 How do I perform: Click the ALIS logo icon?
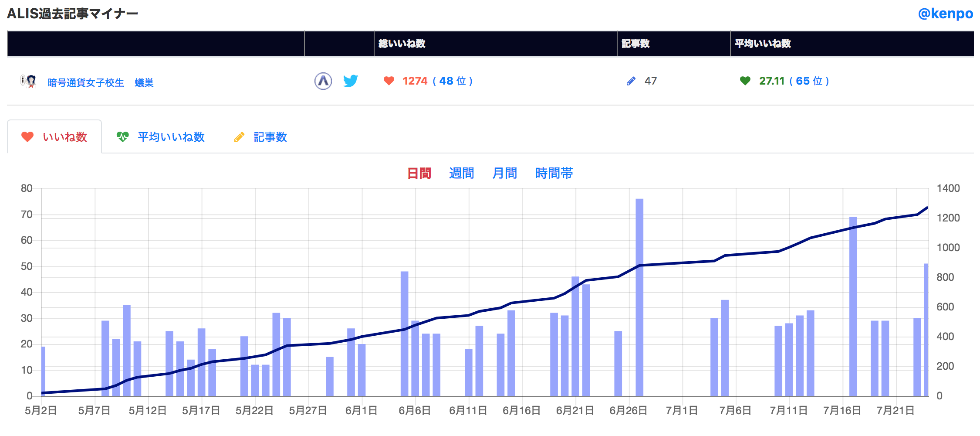tap(323, 81)
